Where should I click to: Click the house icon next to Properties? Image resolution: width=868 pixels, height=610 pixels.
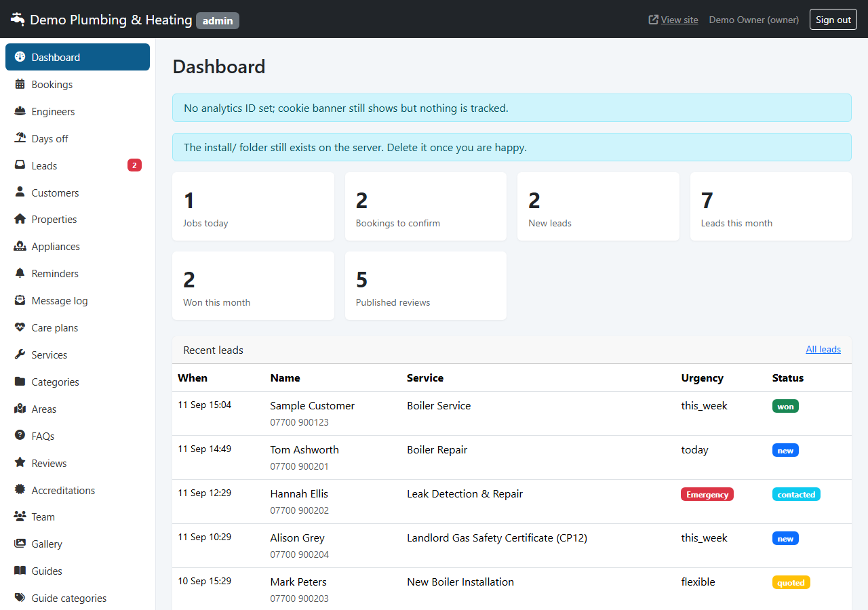point(20,220)
